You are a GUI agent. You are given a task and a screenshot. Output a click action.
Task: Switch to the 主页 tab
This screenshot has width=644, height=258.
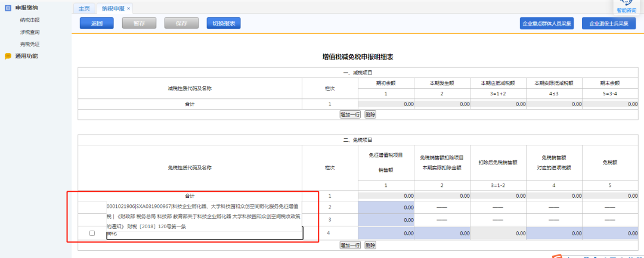pos(84,8)
